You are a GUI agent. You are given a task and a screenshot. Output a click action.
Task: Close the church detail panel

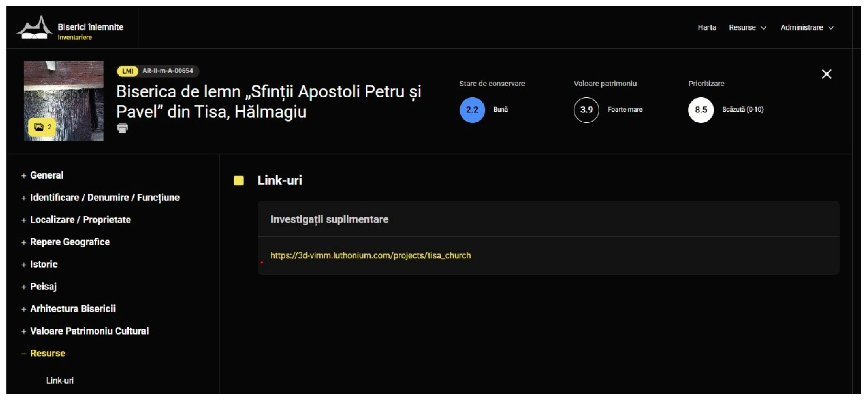826,74
